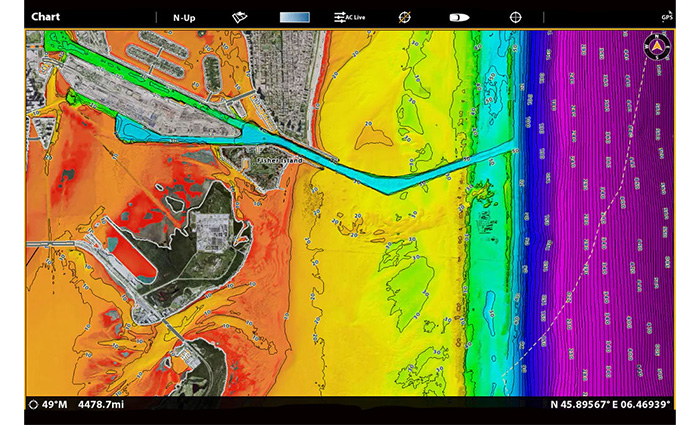Viewport: 700px width, 425px height.
Task: Click the boat vessel icon in the toolbar
Action: coord(459,17)
